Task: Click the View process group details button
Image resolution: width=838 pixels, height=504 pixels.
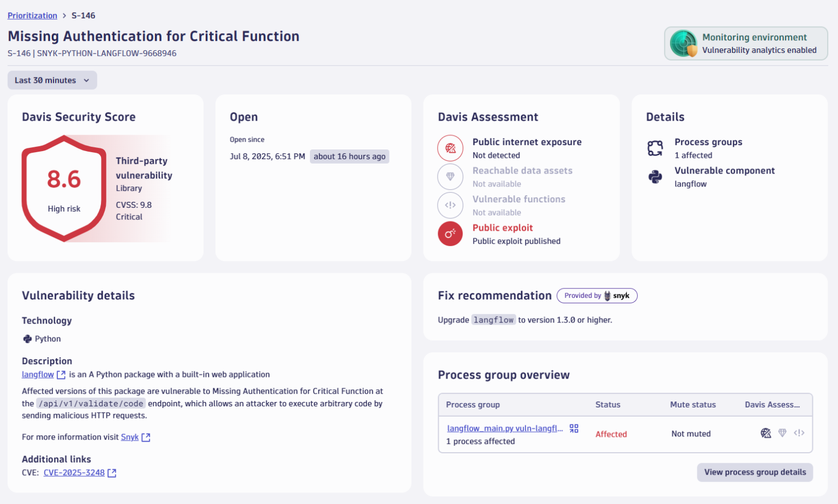Action: click(755, 472)
